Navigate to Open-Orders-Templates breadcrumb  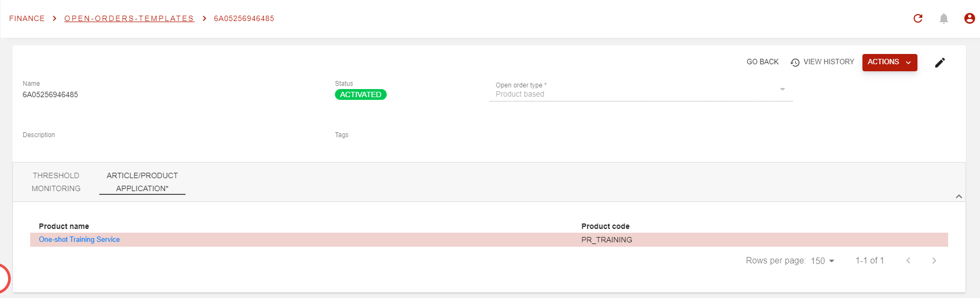[x=129, y=18]
